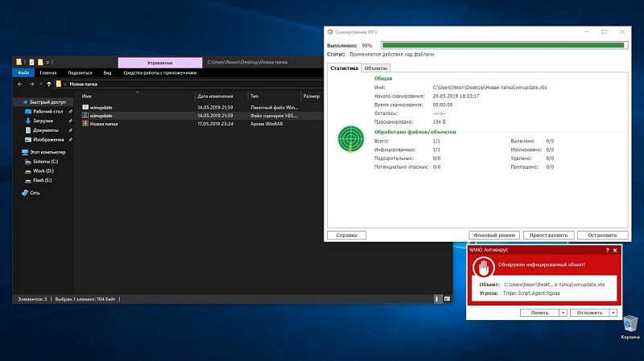Switch to large icons view in Explorer
This screenshot has width=644, height=361.
[447, 299]
